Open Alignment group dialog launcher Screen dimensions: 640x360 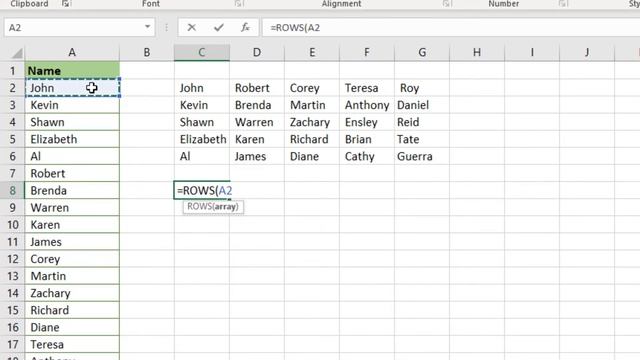[447, 4]
